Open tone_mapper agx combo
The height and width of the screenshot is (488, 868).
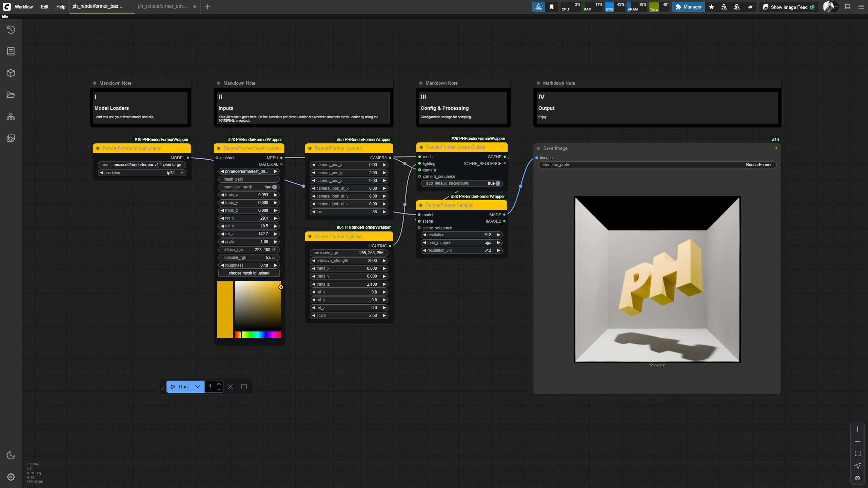pos(461,243)
